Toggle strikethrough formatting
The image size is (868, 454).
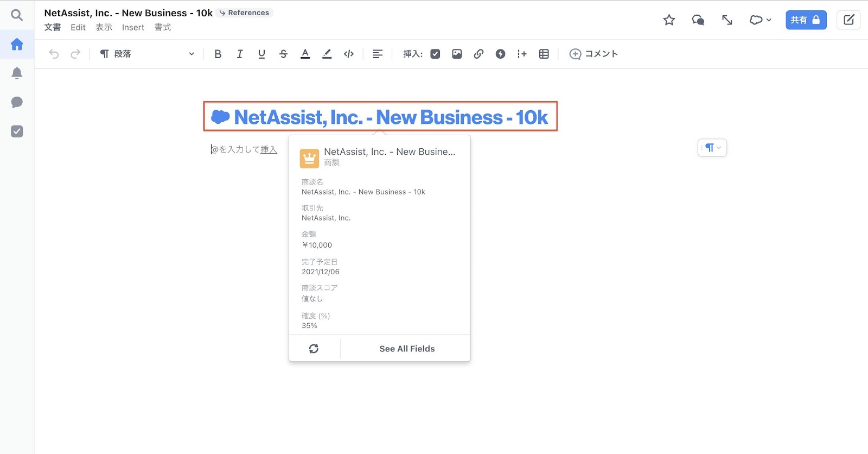tap(283, 54)
